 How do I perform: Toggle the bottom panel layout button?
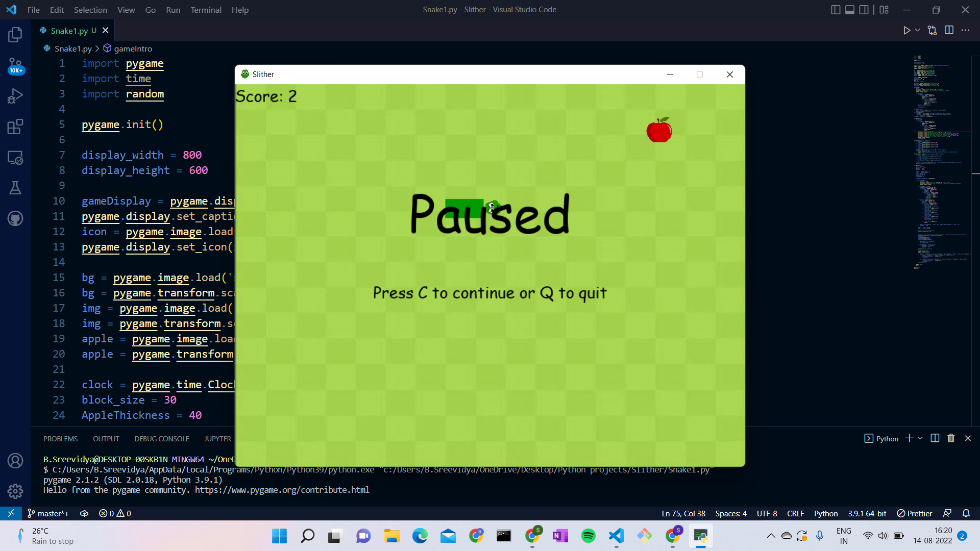[850, 10]
